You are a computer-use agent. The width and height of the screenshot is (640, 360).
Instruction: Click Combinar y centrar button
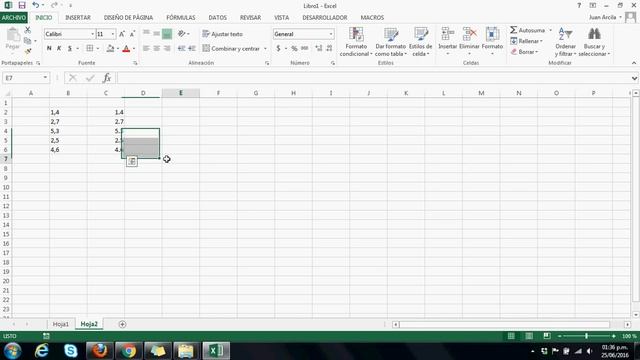point(231,49)
